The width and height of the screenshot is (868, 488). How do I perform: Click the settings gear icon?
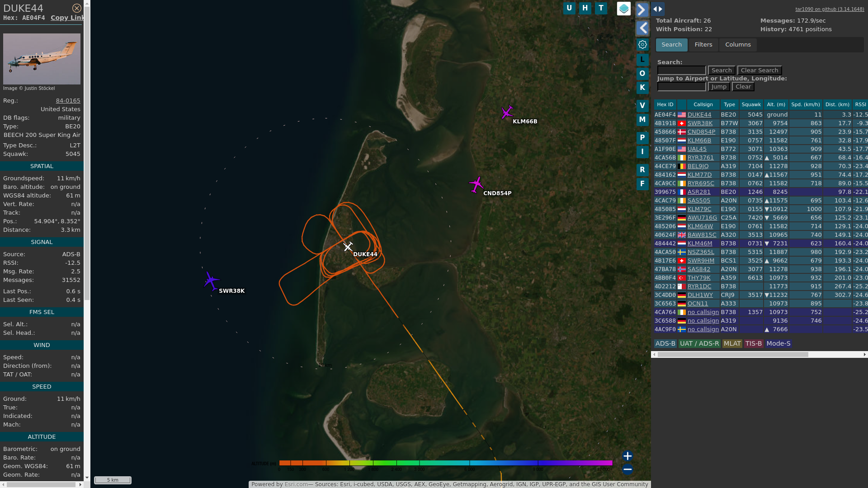[x=642, y=45]
